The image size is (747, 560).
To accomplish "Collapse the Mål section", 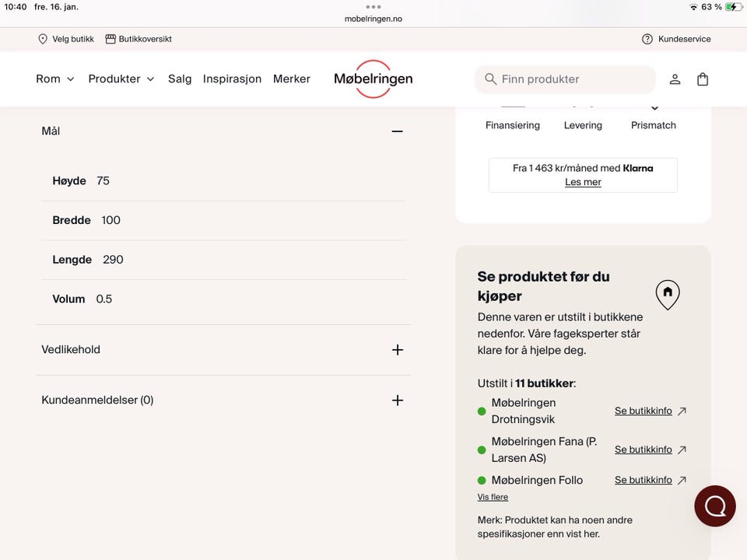I will point(398,131).
